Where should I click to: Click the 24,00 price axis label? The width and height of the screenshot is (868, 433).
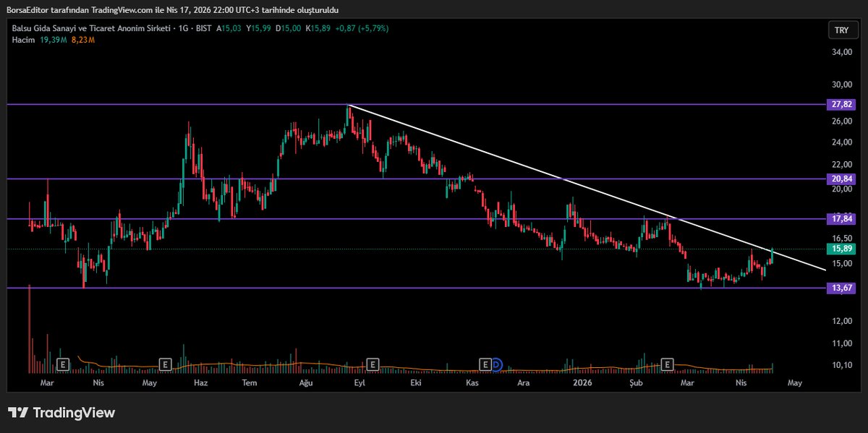pos(842,143)
